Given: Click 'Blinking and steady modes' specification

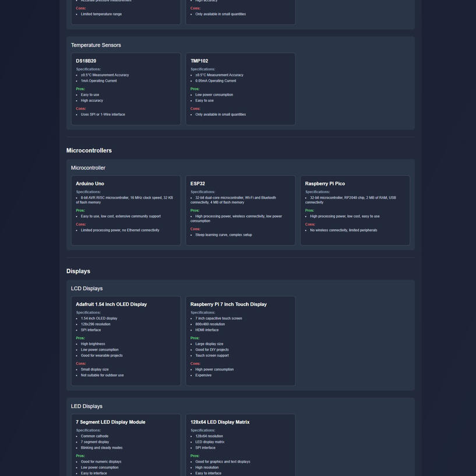Looking at the screenshot, I should click(102, 448).
